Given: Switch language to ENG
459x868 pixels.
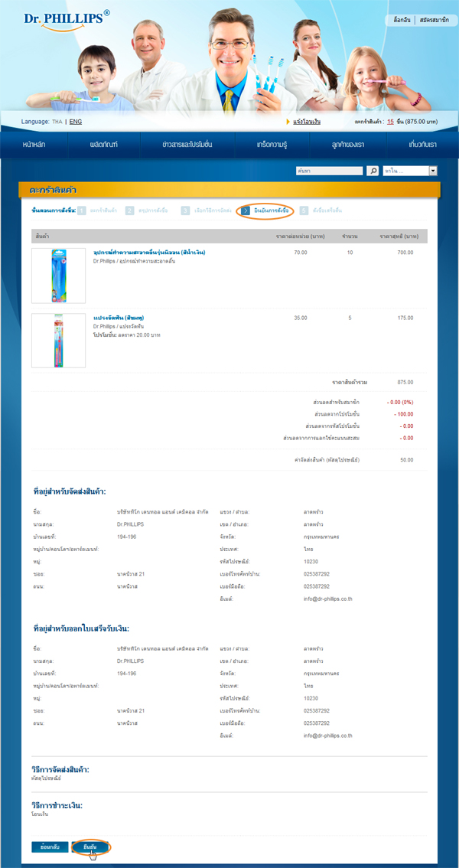Looking at the screenshot, I should click(76, 122).
